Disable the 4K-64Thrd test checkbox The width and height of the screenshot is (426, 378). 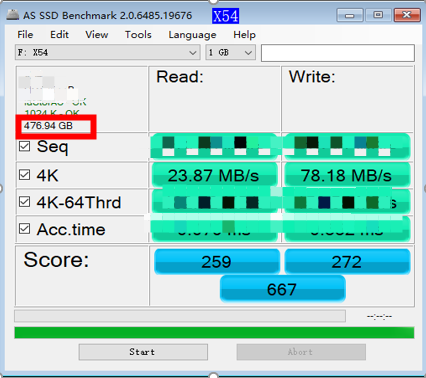point(24,202)
